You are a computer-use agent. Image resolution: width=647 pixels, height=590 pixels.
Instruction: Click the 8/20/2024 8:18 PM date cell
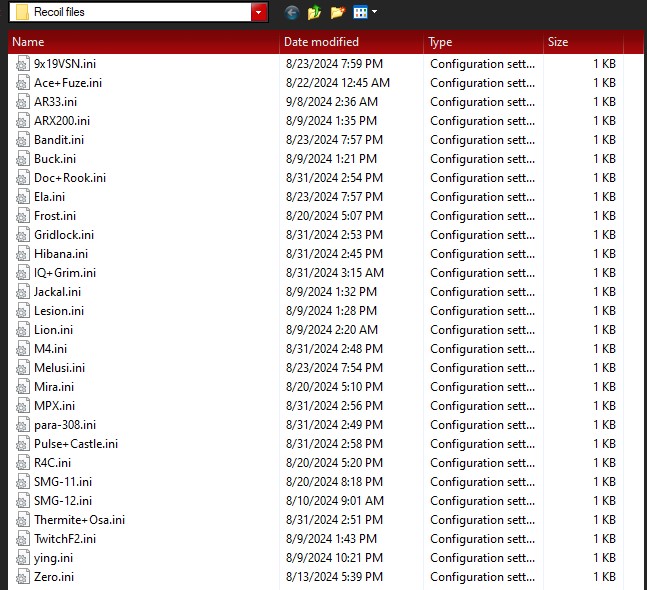tap(334, 481)
